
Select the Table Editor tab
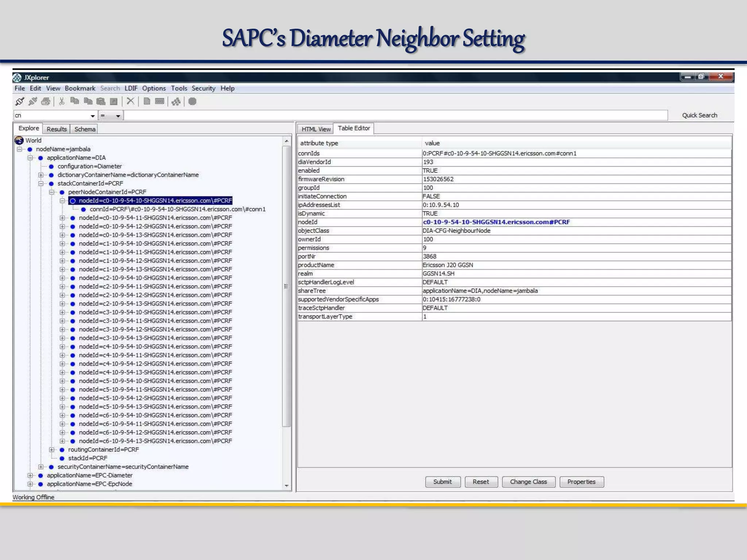pos(354,128)
